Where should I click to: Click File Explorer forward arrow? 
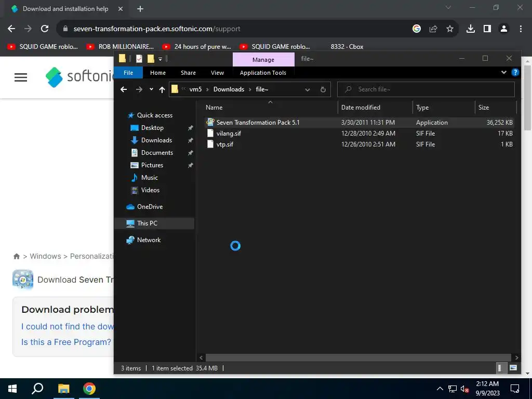(139, 89)
